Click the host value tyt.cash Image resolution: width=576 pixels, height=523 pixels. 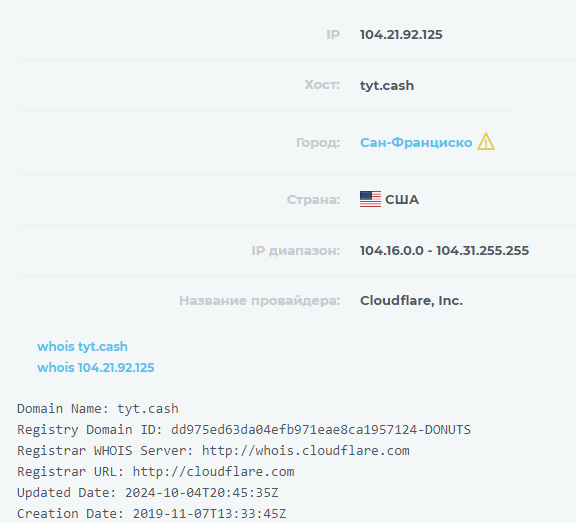coord(387,85)
